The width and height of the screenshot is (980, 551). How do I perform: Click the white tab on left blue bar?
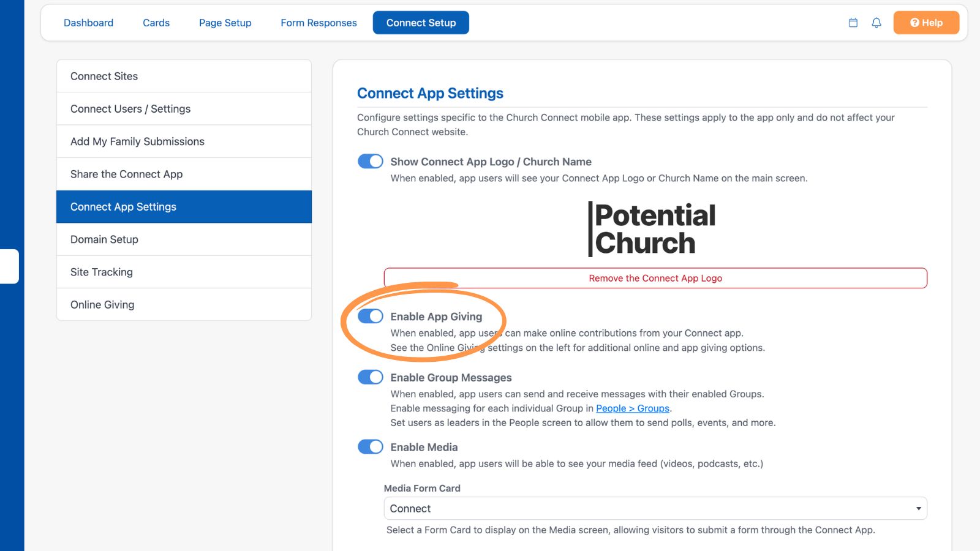(9, 266)
